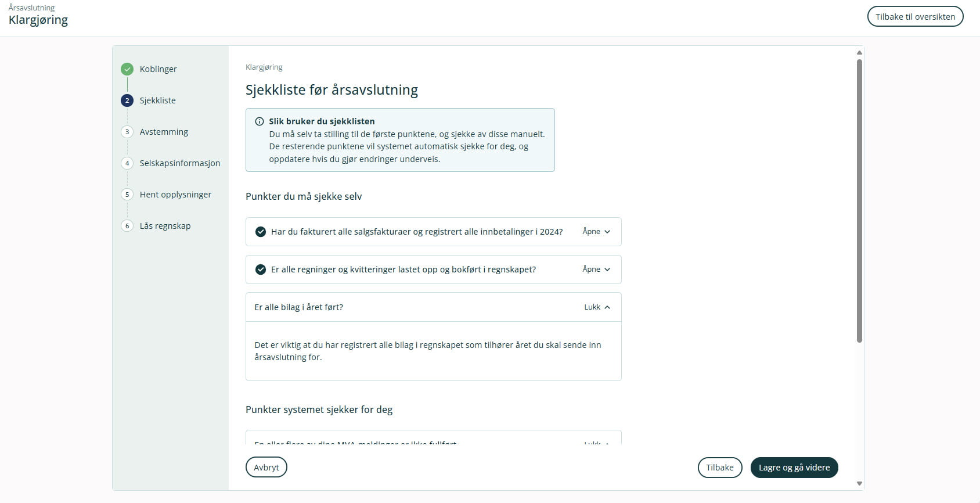Go to the Avstemming step

tap(164, 132)
